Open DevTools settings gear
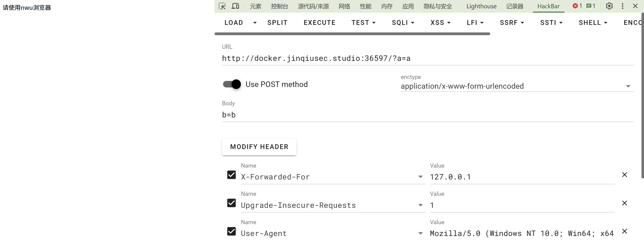The width and height of the screenshot is (644, 240). 609,6
